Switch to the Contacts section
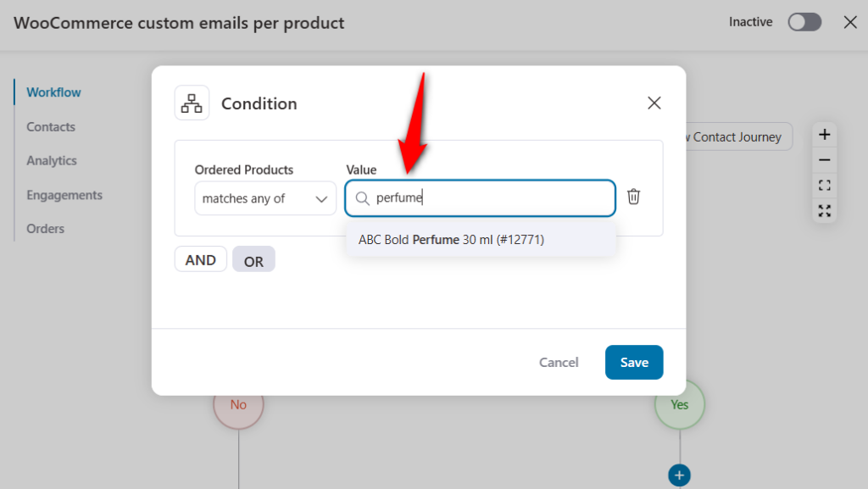Viewport: 868px width, 489px height. coord(50,126)
